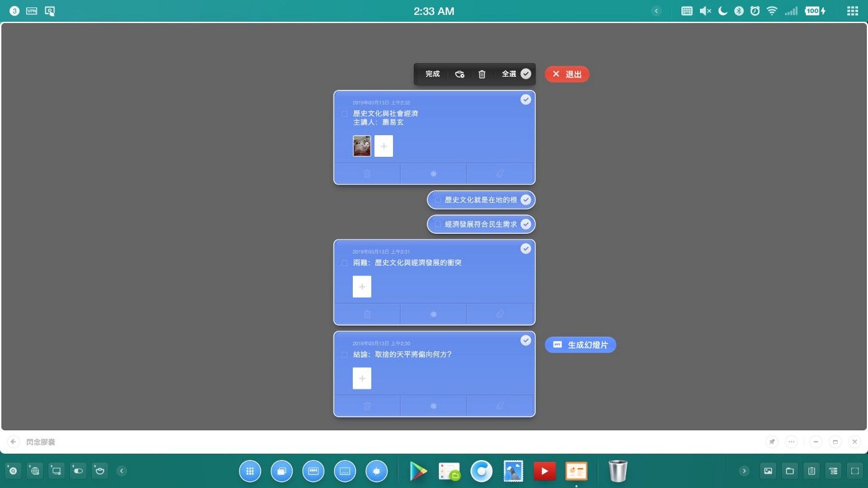Image resolution: width=868 pixels, height=488 pixels.
Task: Expand the left dock tray chevron
Action: pyautogui.click(x=122, y=471)
